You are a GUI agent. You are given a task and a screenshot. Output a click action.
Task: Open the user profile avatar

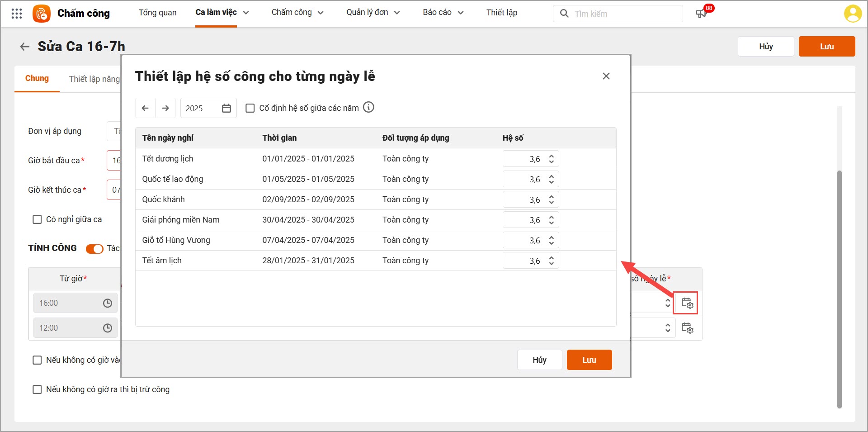tap(852, 14)
